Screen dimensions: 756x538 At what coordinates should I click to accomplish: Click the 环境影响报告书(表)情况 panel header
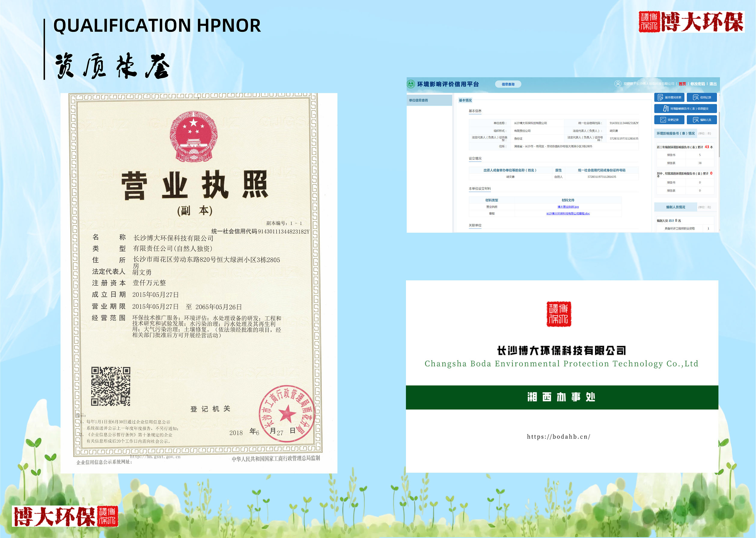675,134
